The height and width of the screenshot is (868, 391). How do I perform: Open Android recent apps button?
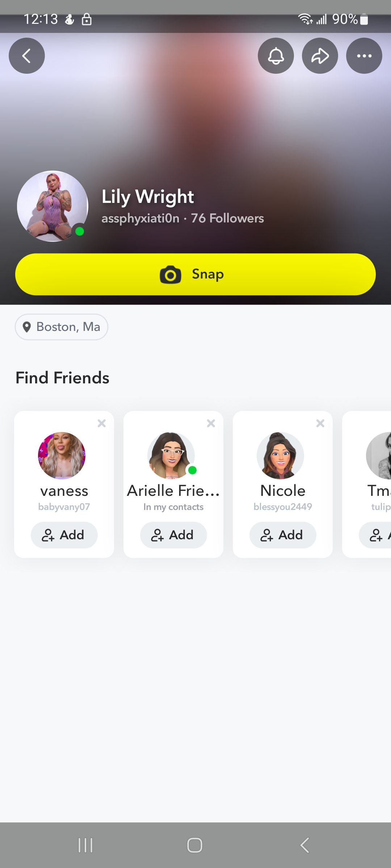85,845
